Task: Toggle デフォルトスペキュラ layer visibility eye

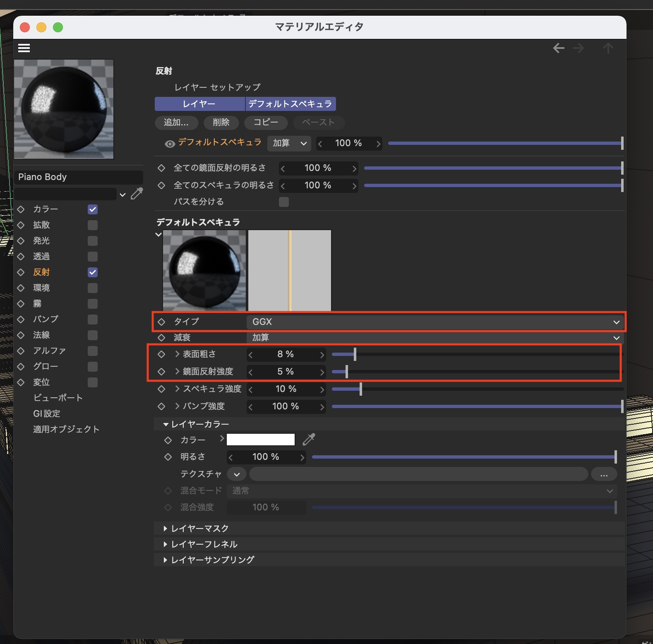Action: [x=170, y=144]
